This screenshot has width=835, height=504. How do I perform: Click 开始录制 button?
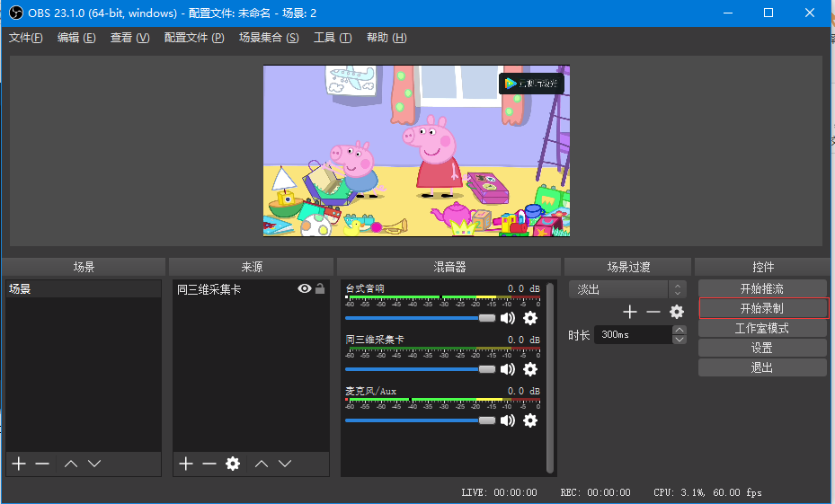click(762, 309)
